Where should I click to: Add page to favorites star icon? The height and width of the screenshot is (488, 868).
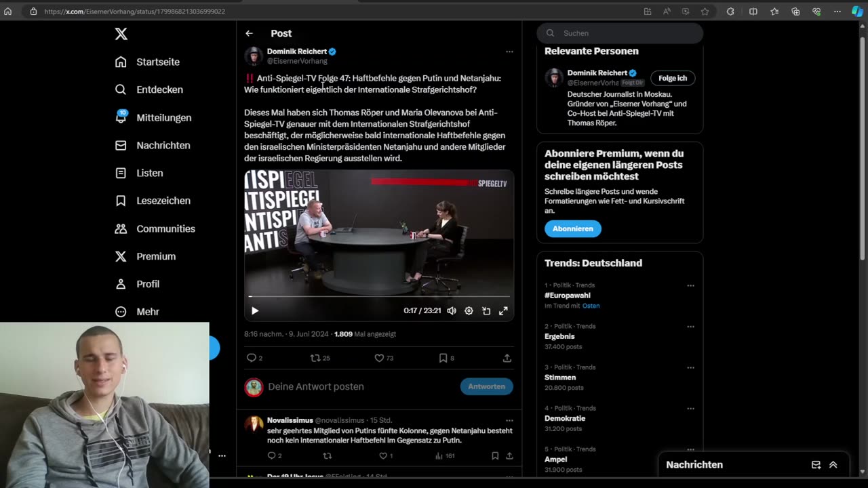(x=705, y=12)
